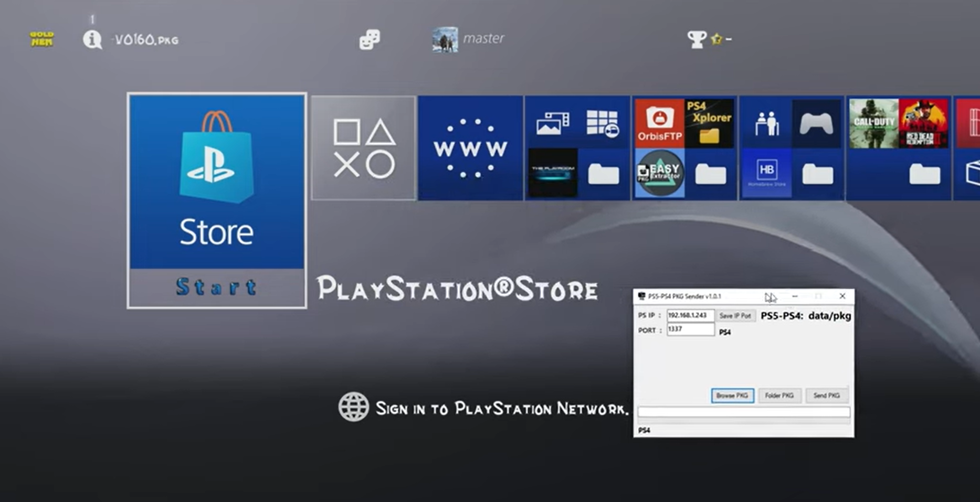Image resolution: width=980 pixels, height=502 pixels.
Task: Select the V0160.pkg notification text
Action: click(x=145, y=40)
